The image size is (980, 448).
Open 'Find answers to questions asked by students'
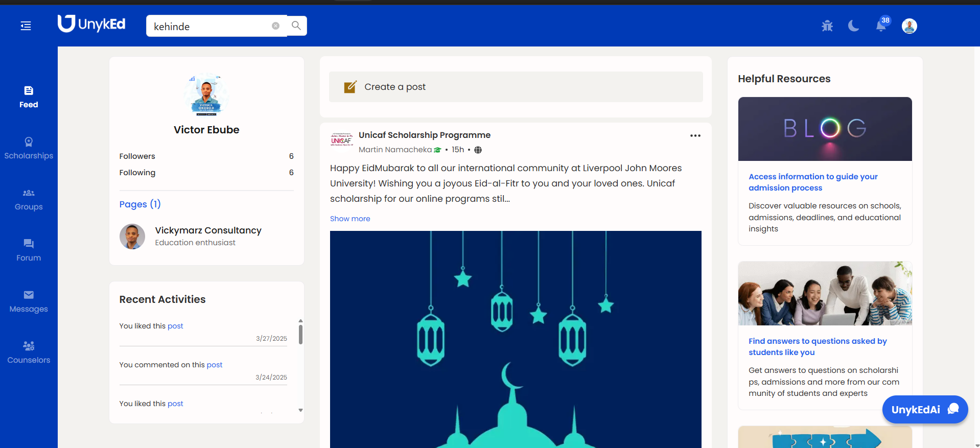[818, 347]
